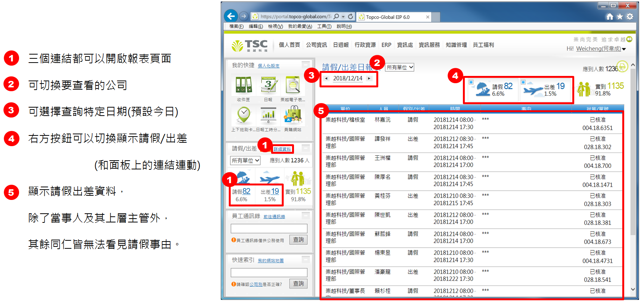Collapse the 我的快捷 panel with its minus button
Viewport: 644px width, 306px height.
click(x=306, y=64)
